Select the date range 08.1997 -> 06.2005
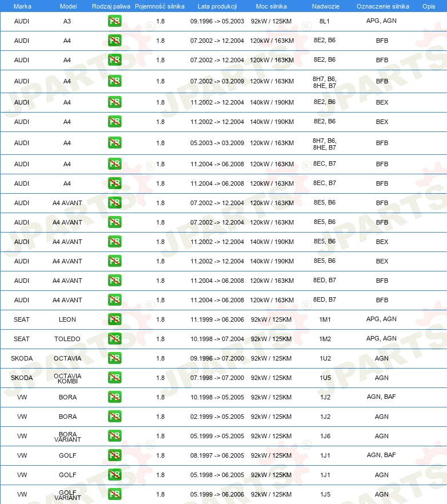The image size is (447, 504). point(217,455)
